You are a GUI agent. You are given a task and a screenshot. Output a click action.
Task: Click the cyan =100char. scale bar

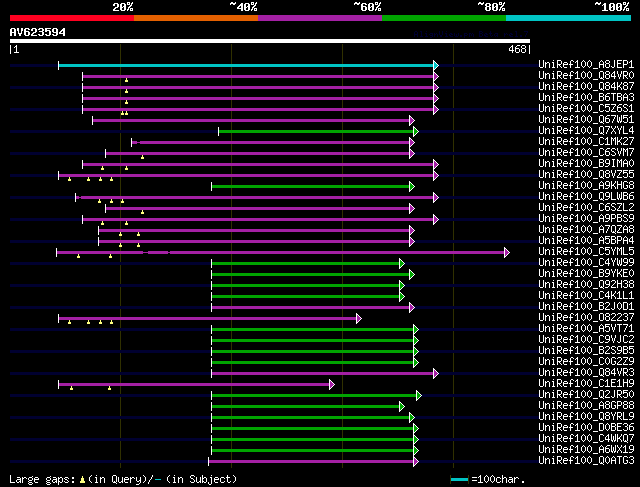click(x=459, y=480)
